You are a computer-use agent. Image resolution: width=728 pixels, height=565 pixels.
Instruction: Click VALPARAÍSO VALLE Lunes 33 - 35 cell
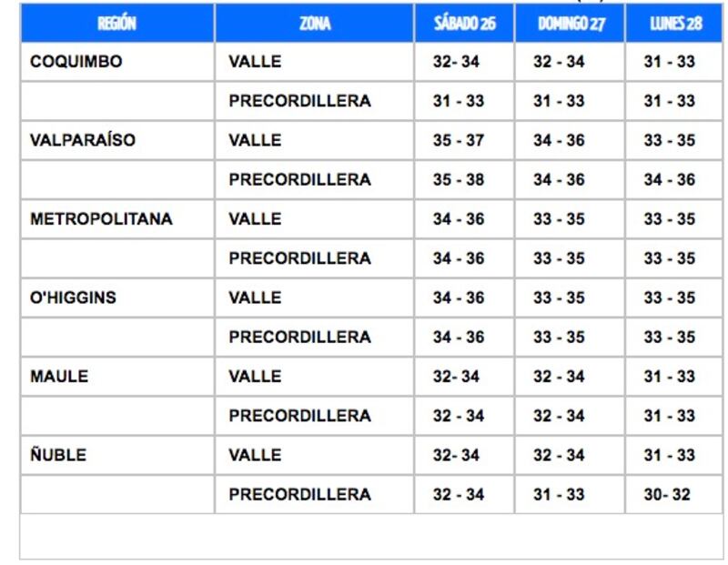click(x=674, y=140)
